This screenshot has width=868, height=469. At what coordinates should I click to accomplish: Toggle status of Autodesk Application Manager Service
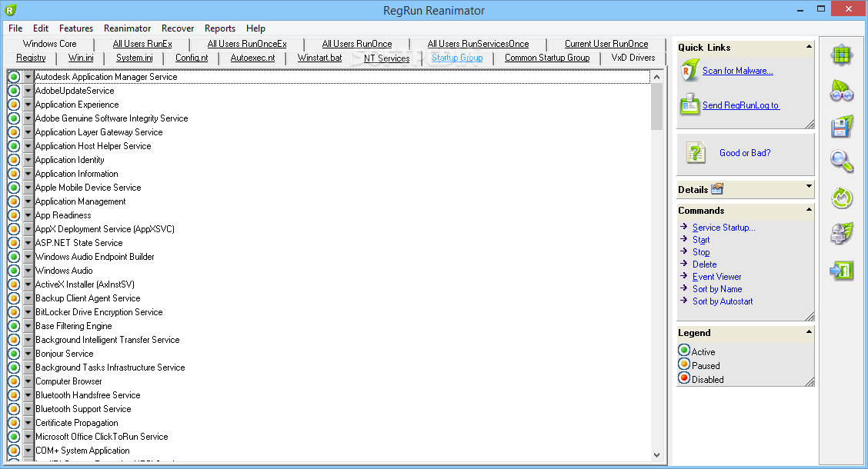(14, 77)
